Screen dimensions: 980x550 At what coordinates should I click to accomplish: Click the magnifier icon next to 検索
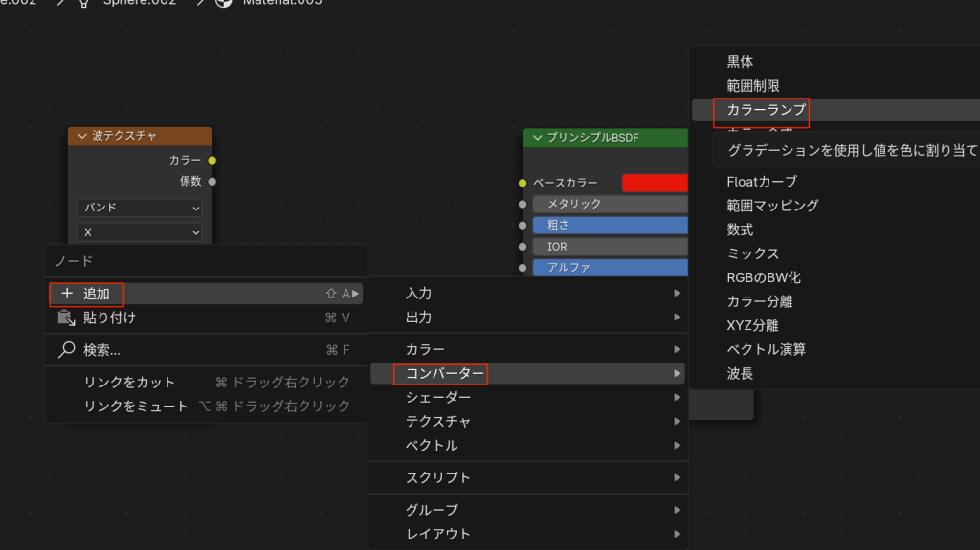[x=67, y=350]
